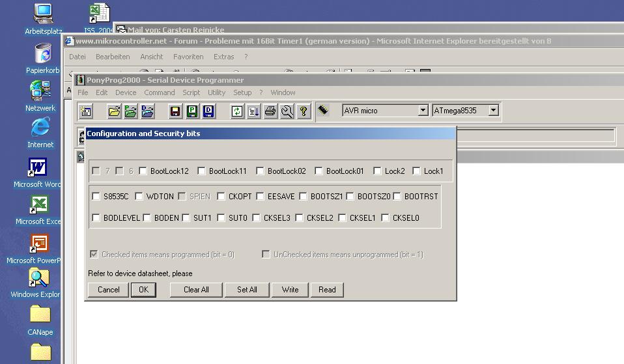Click the green Reload files icon

[x=237, y=111]
